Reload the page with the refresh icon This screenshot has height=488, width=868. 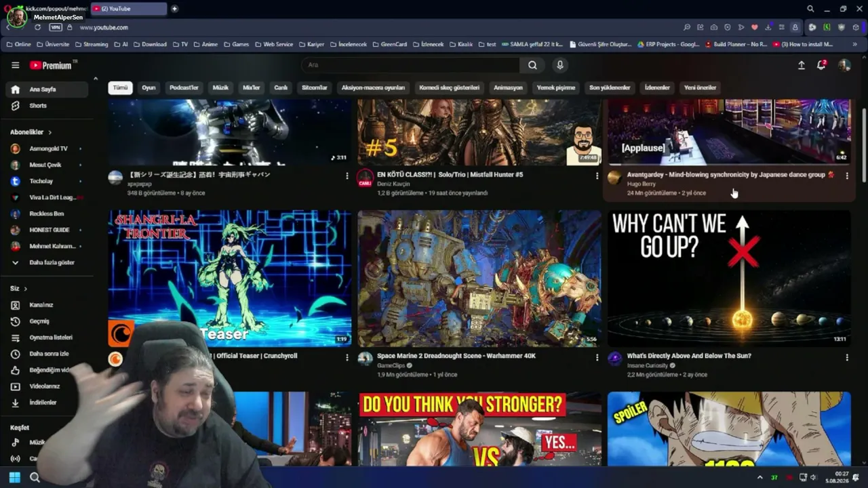pyautogui.click(x=37, y=27)
